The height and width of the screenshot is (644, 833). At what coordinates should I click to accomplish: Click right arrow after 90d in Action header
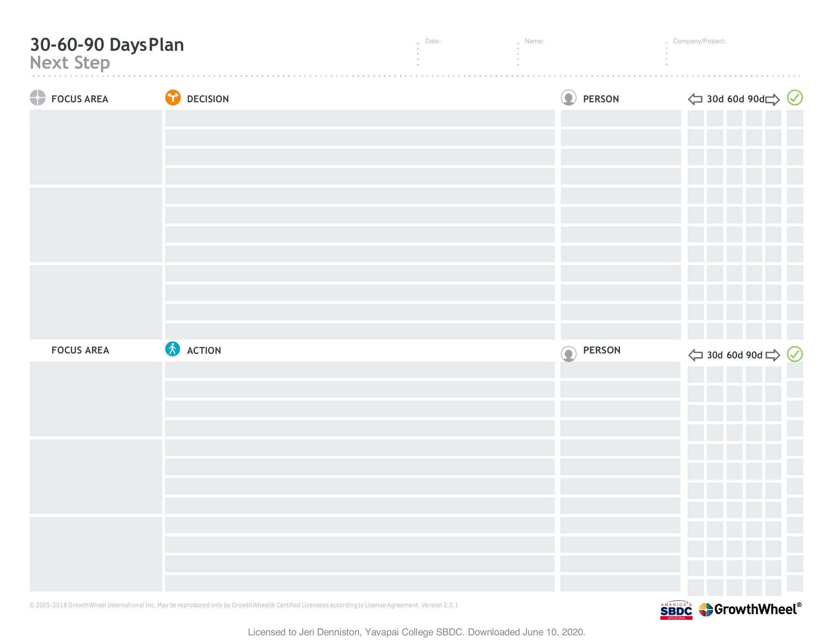pos(772,355)
